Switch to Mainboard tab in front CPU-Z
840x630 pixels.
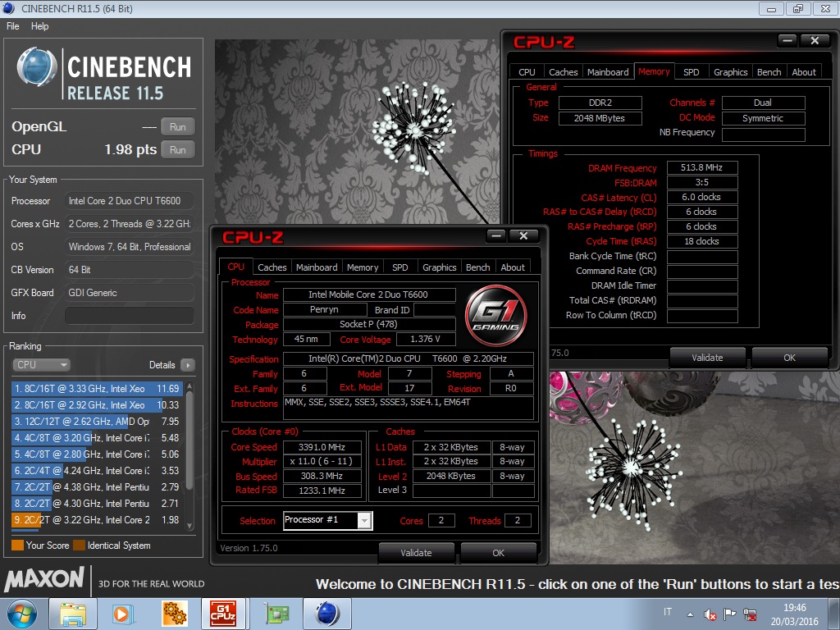317,267
